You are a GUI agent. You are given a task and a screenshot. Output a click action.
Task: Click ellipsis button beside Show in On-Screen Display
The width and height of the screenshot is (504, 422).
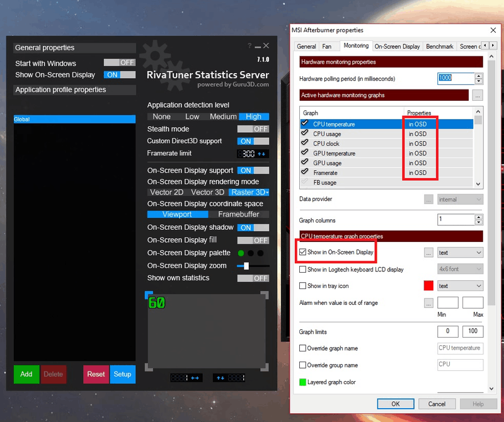(x=428, y=253)
